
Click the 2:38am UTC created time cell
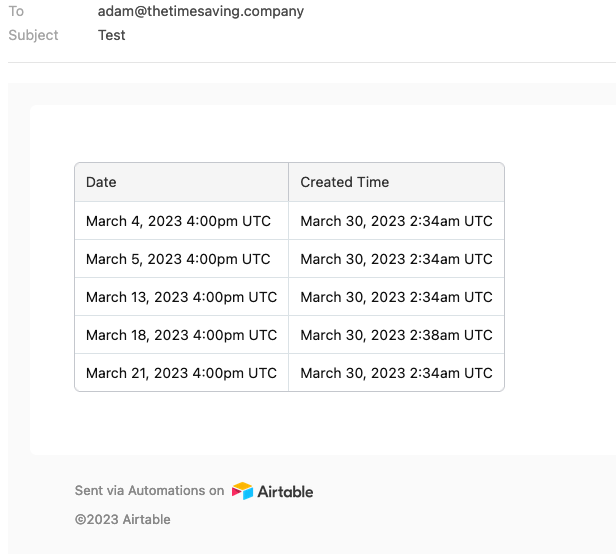pos(396,335)
